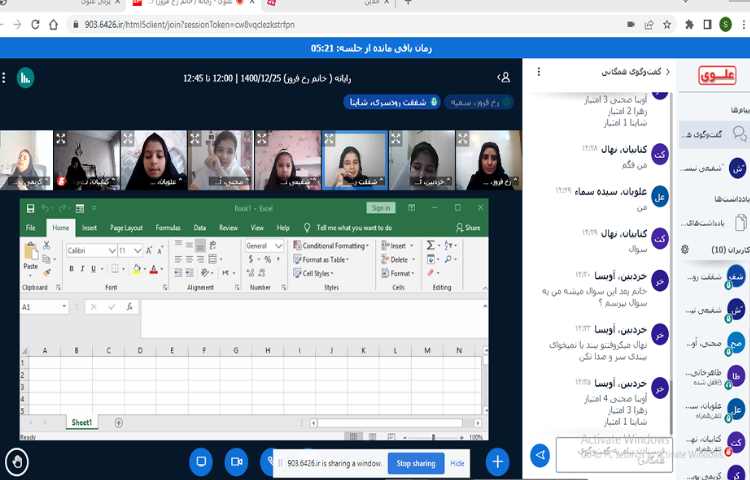Toggle Bold formatting in Excel

(x=71, y=269)
